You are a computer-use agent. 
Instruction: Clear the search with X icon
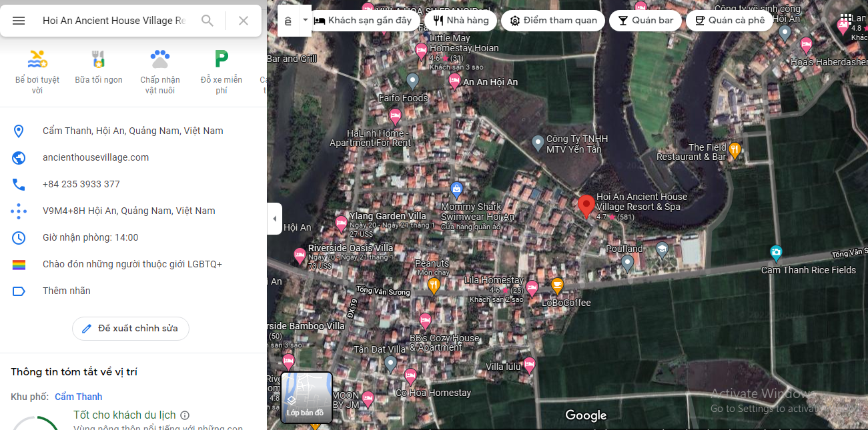pos(244,21)
